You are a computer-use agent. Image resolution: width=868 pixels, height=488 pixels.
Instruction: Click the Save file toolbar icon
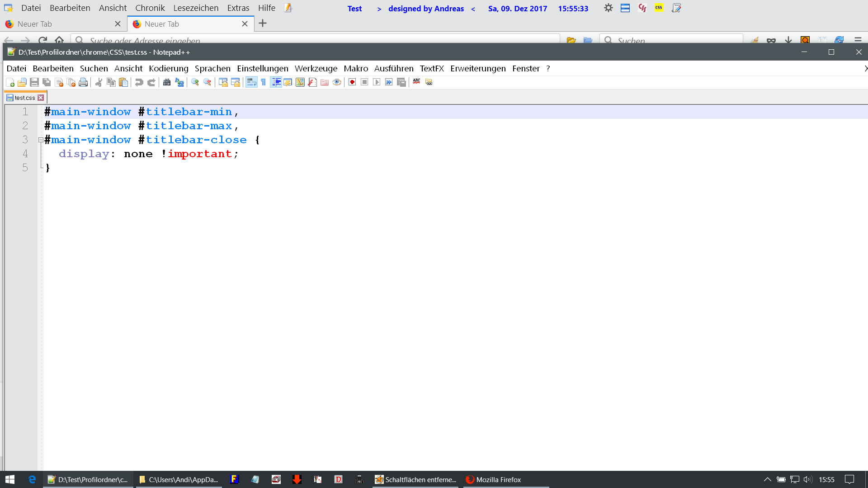point(34,82)
